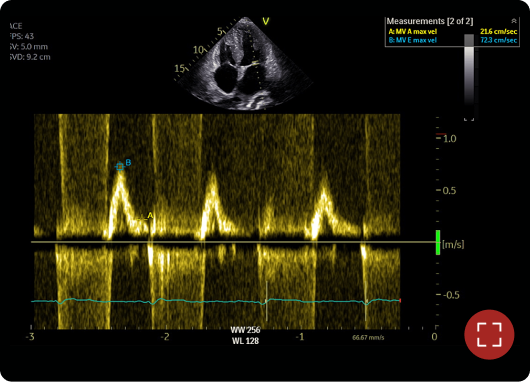Click the small bracket icon below the grayscale bar

[x=469, y=119]
